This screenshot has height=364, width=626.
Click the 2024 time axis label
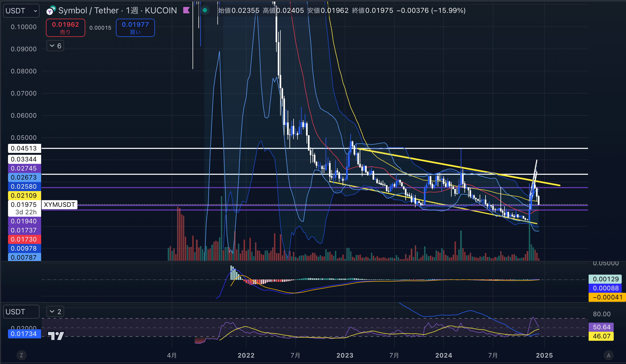tap(444, 355)
